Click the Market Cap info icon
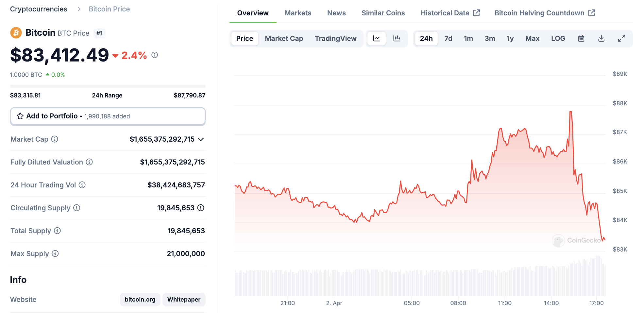The height and width of the screenshot is (313, 644). pos(55,139)
